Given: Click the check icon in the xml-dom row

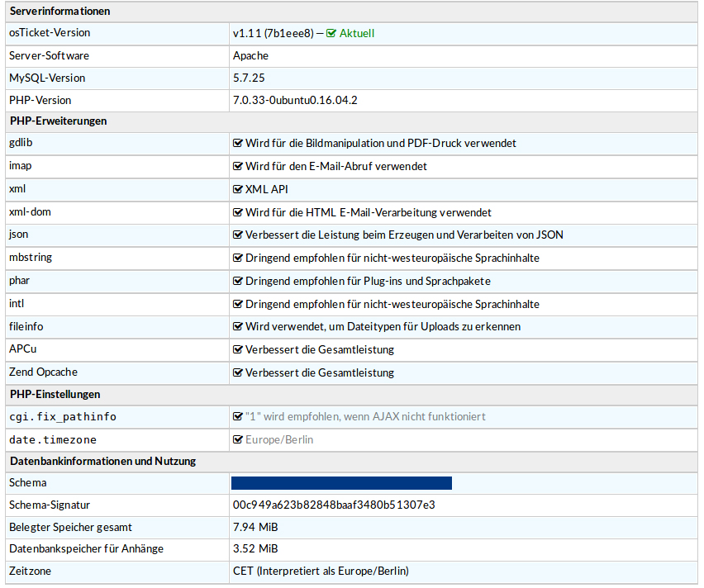Looking at the screenshot, I should point(238,212).
